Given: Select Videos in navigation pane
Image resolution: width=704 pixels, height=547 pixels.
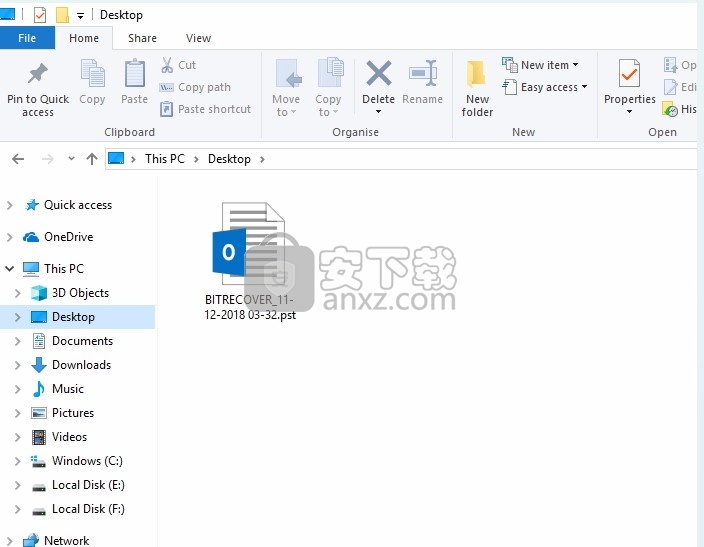Looking at the screenshot, I should [69, 437].
